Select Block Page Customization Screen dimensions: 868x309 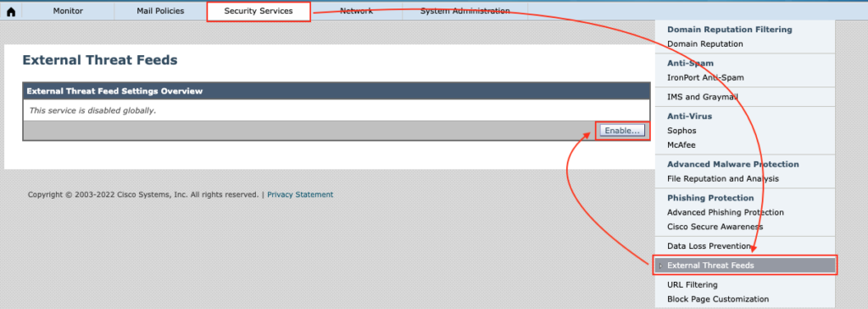(x=718, y=300)
